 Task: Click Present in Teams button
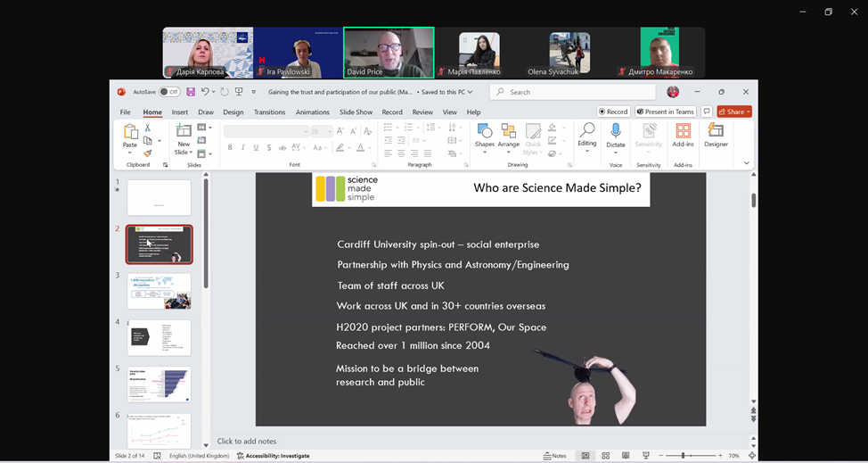[666, 112]
